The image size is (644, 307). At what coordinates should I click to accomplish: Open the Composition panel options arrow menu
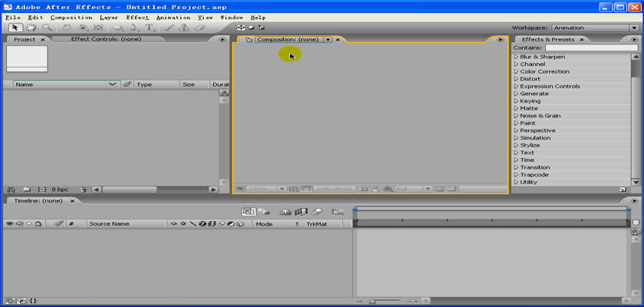[x=500, y=39]
